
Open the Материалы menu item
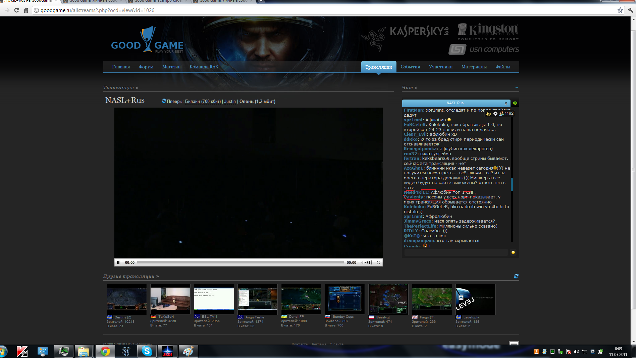(x=474, y=67)
